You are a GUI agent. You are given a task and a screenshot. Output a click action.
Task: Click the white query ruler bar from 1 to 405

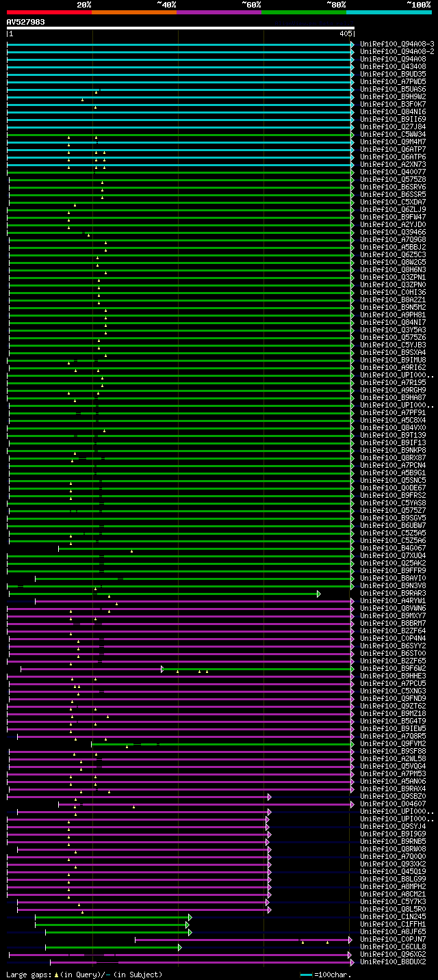click(x=181, y=29)
